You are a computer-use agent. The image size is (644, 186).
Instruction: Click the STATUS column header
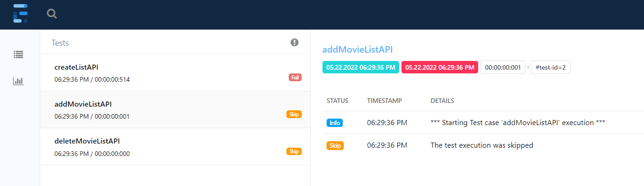pos(337,101)
